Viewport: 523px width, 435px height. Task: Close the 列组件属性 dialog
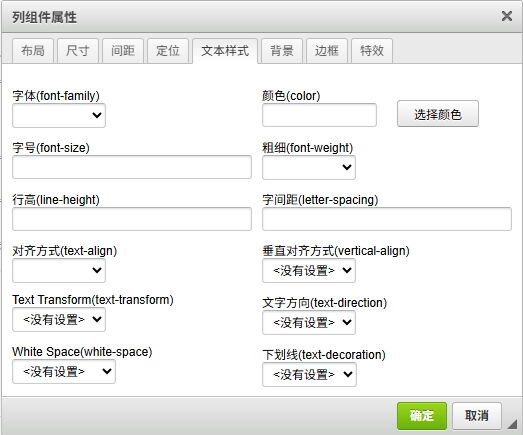click(507, 16)
